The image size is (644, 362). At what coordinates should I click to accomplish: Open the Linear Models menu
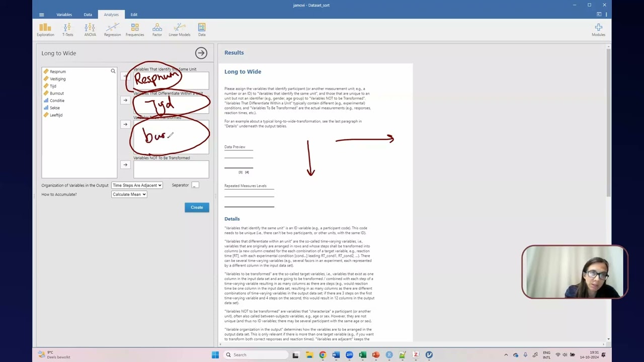[179, 30]
